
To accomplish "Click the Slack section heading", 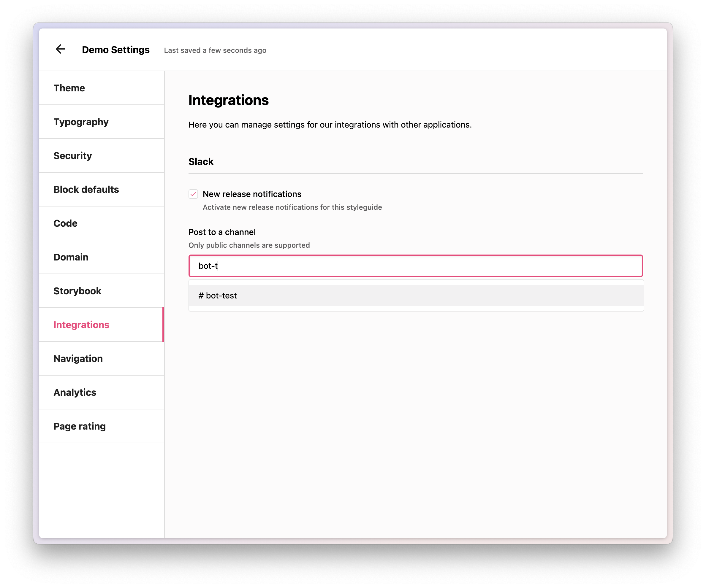I will [201, 162].
